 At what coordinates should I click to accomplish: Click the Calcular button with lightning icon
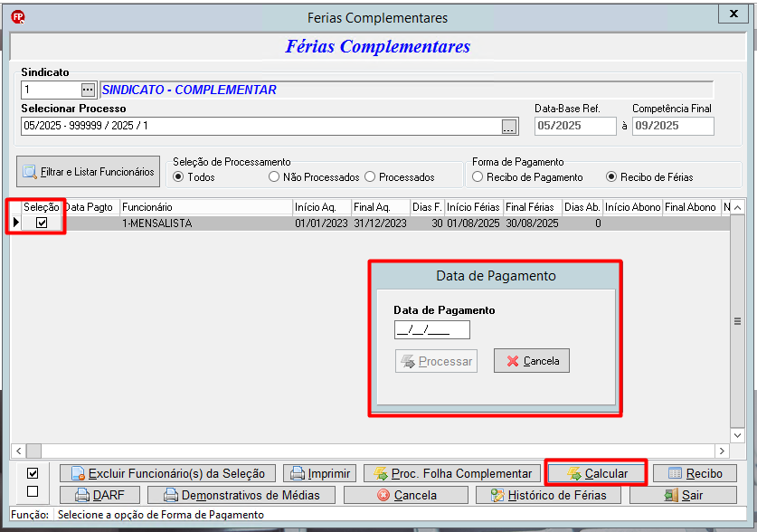596,473
